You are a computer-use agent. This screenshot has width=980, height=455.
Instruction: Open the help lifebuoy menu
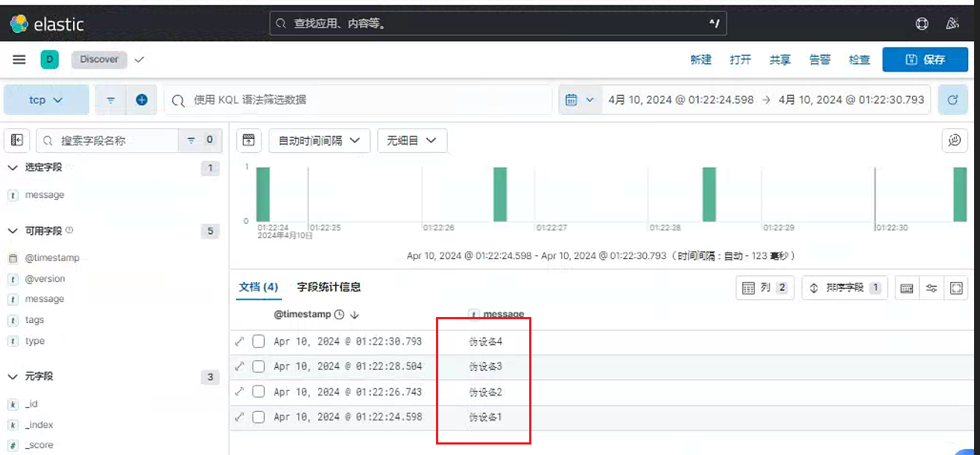pyautogui.click(x=922, y=24)
